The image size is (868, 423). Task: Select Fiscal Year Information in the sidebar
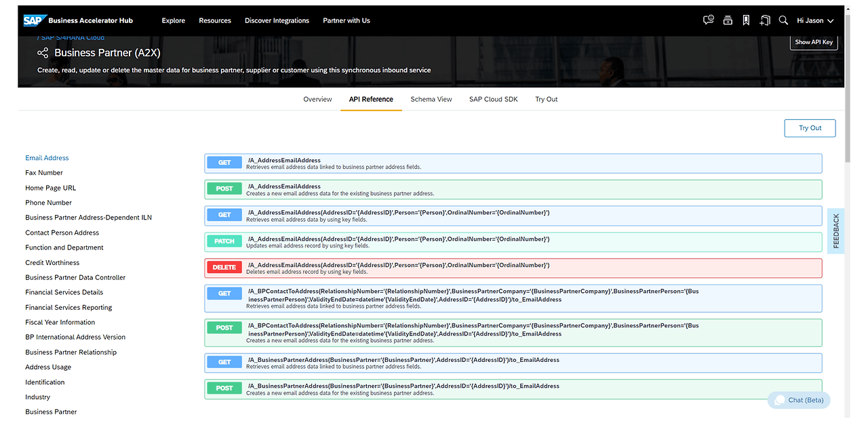60,322
